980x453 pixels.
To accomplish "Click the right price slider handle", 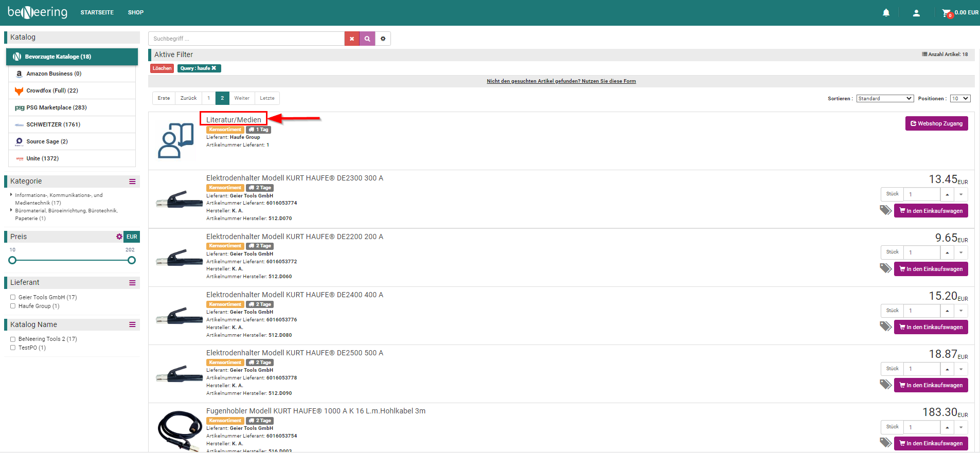I will tap(132, 260).
